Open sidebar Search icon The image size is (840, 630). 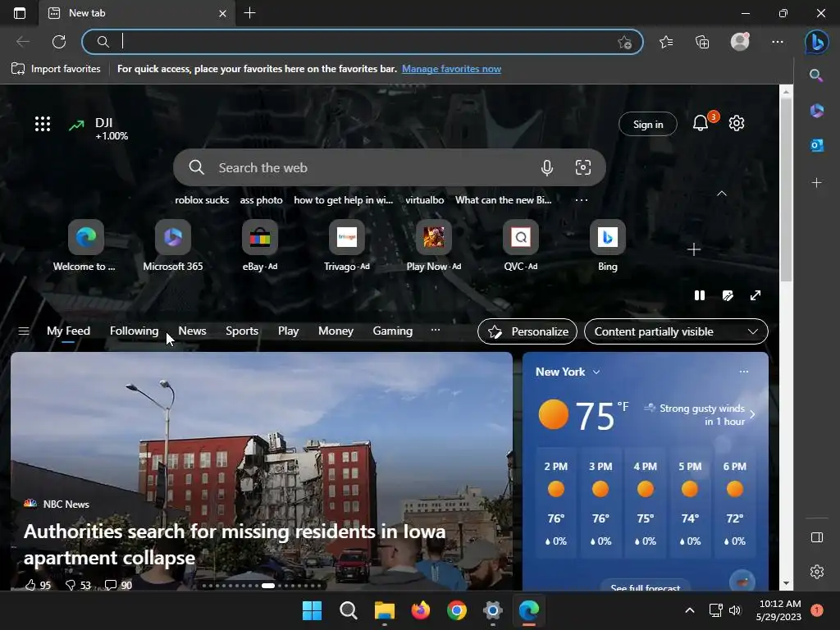(x=816, y=75)
